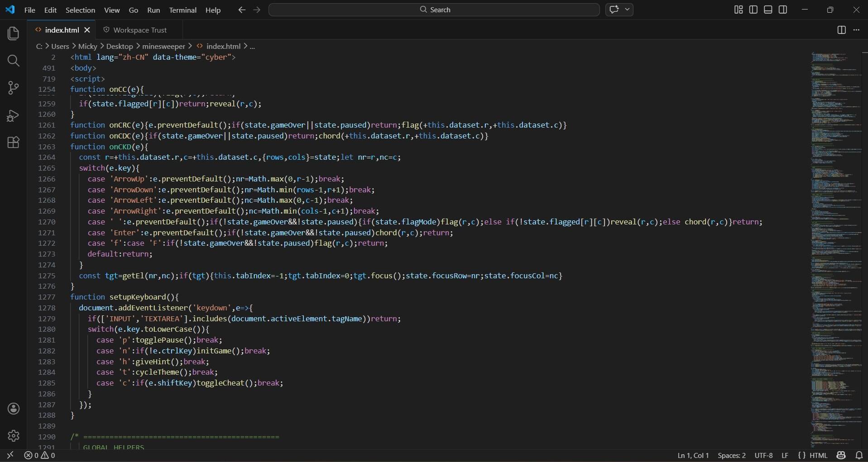
Task: Click the HTML language mode indicator
Action: point(818,455)
